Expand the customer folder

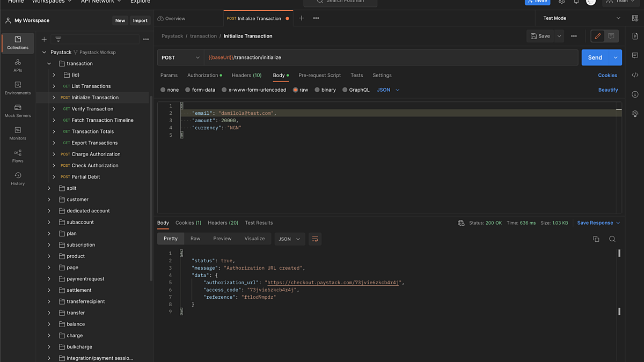pos(49,200)
